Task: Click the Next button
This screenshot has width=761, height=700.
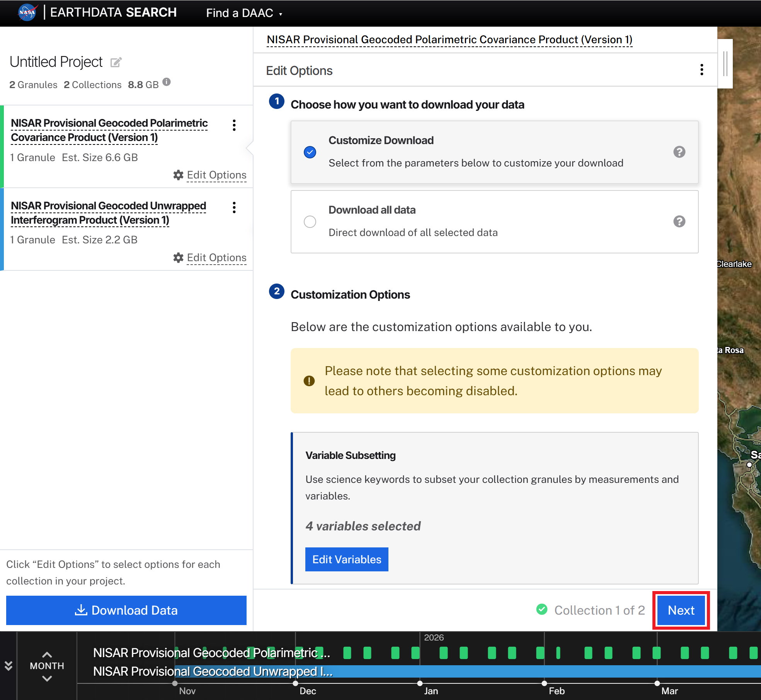Action: click(x=681, y=610)
